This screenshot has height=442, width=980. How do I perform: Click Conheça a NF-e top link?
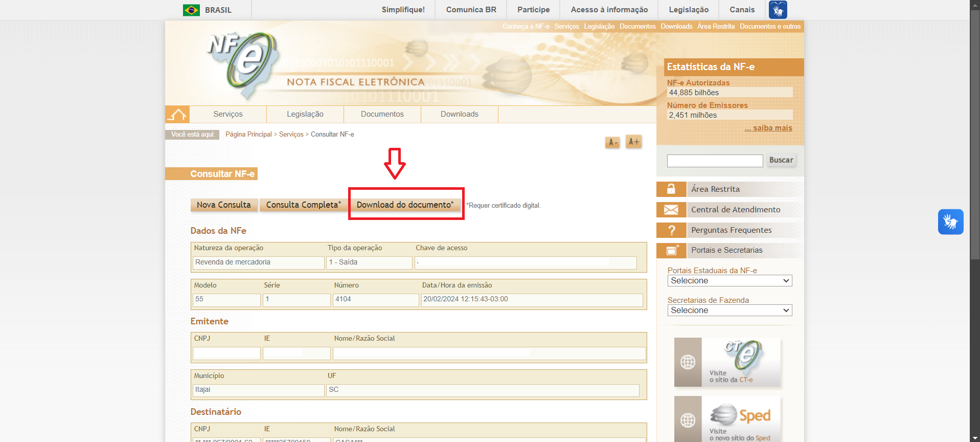pos(526,27)
